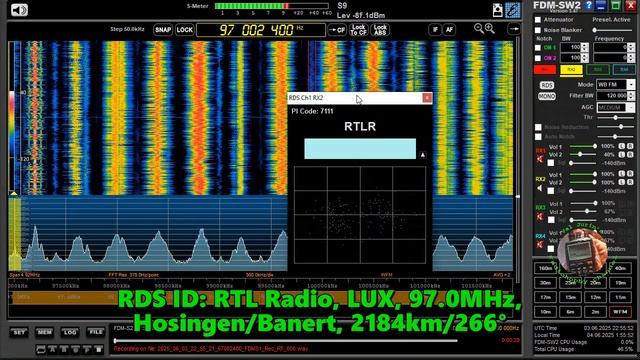The height and width of the screenshot is (360, 640).
Task: Select the 30m band button
Action: [545, 283]
